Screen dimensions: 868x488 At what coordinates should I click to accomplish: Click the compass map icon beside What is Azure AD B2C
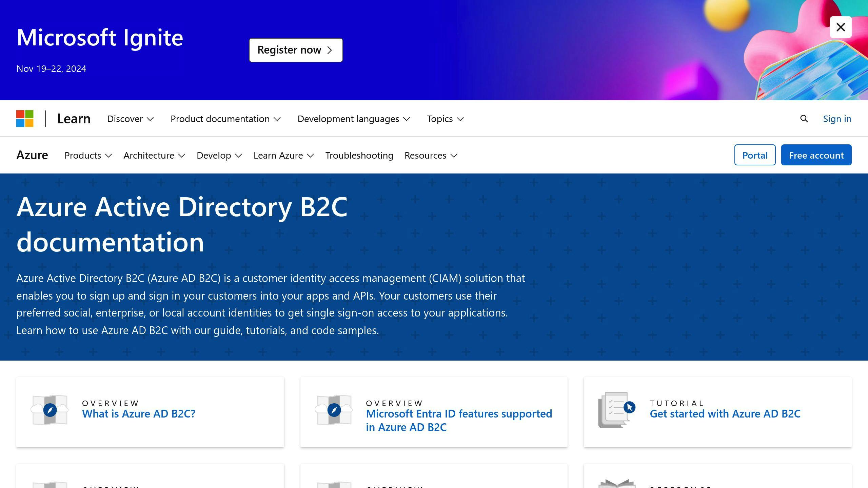50,410
